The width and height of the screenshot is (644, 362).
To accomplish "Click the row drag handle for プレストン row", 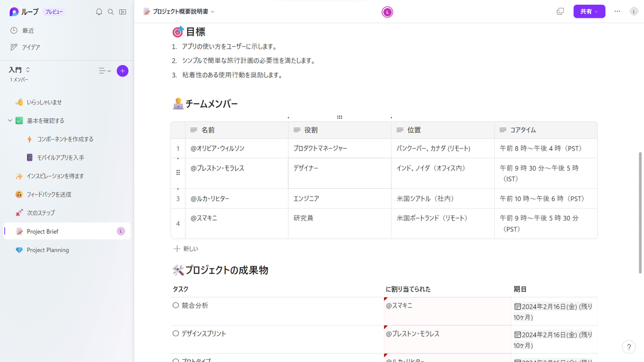I will pyautogui.click(x=178, y=173).
